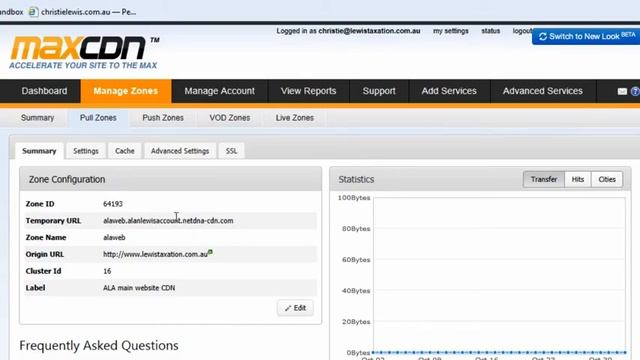Click the MaxCDN logo
Viewport: 640px width, 360px height.
[84, 52]
